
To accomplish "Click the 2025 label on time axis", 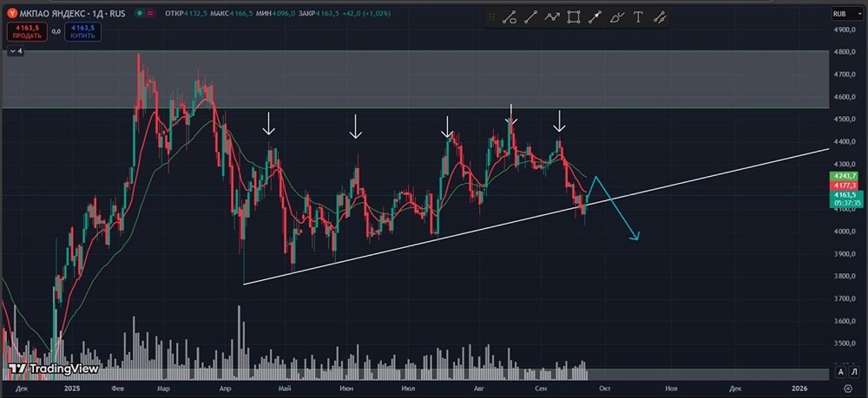I will (73, 389).
